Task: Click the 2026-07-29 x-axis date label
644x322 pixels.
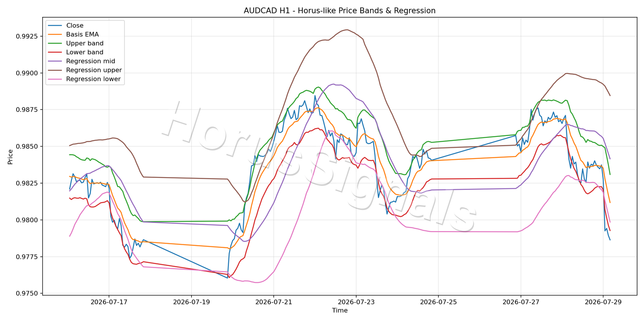Action: (603, 302)
